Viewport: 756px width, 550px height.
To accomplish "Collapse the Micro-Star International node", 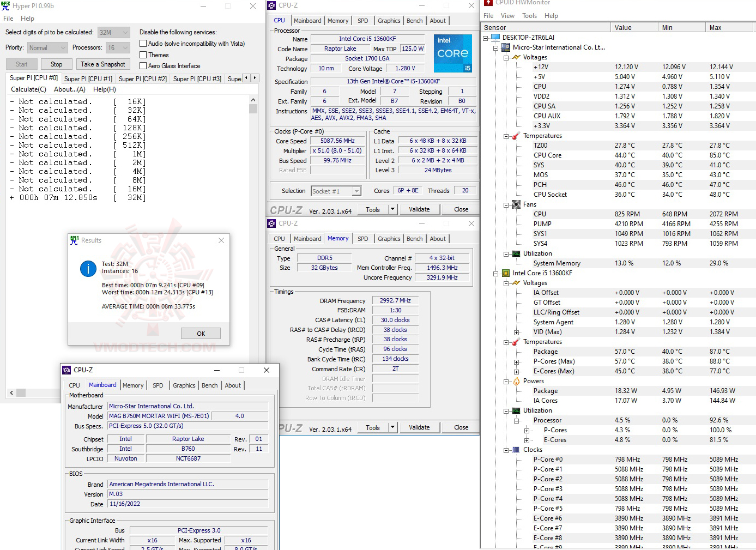I will (495, 47).
